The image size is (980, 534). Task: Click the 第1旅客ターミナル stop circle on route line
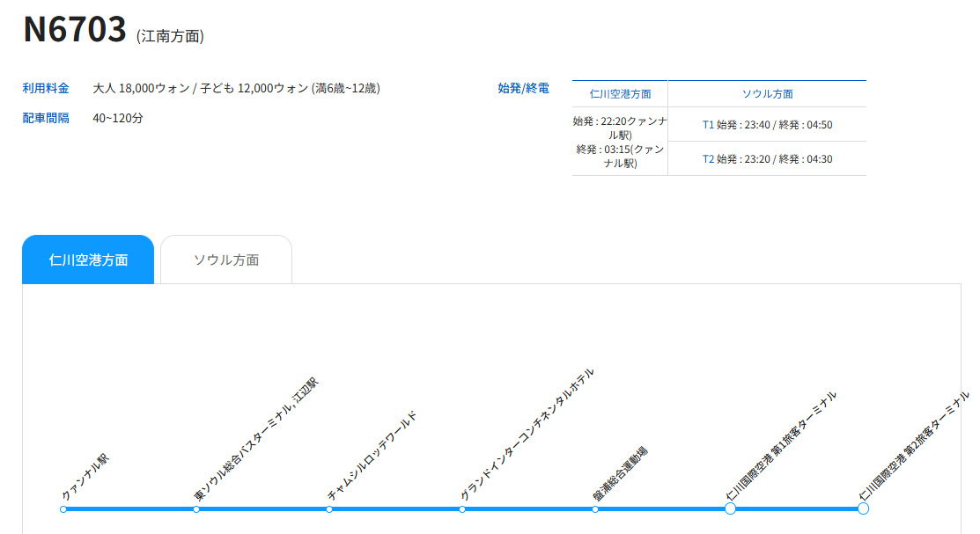[x=730, y=508]
